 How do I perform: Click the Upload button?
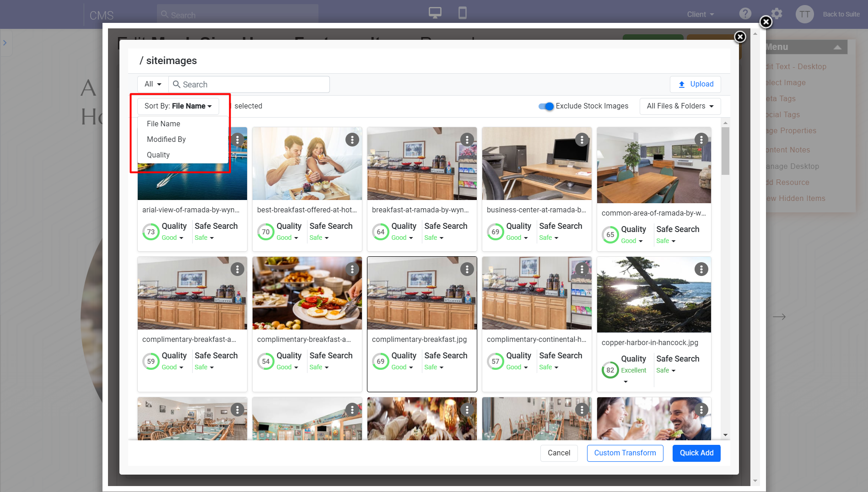[695, 84]
